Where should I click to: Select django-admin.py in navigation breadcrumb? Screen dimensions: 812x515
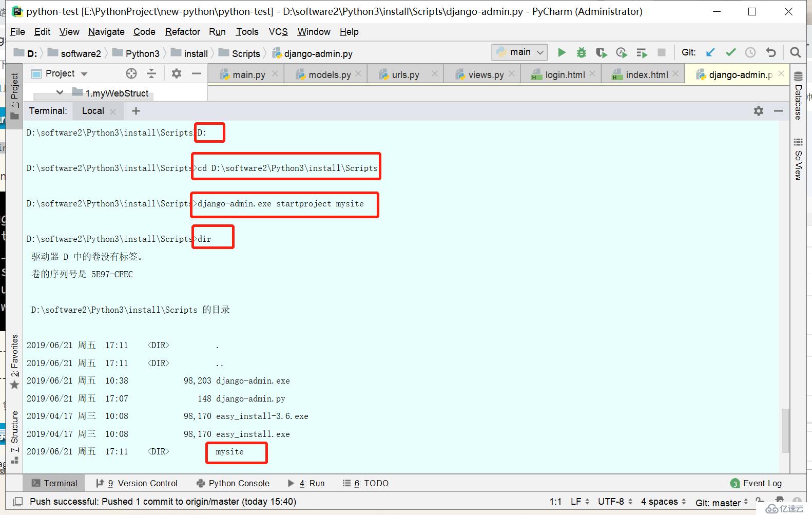point(313,53)
